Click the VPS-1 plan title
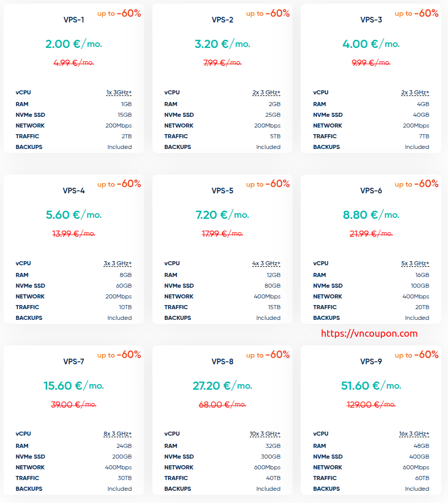 [x=73, y=20]
